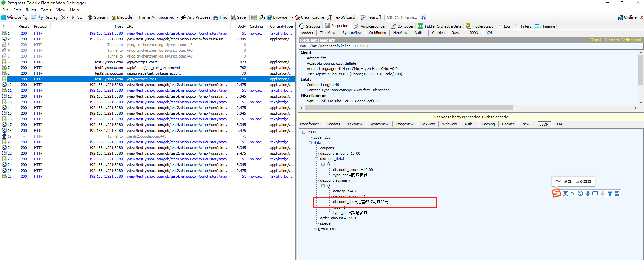Open Sogou skin shirt icon
The height and width of the screenshot is (260, 644).
(x=610, y=193)
